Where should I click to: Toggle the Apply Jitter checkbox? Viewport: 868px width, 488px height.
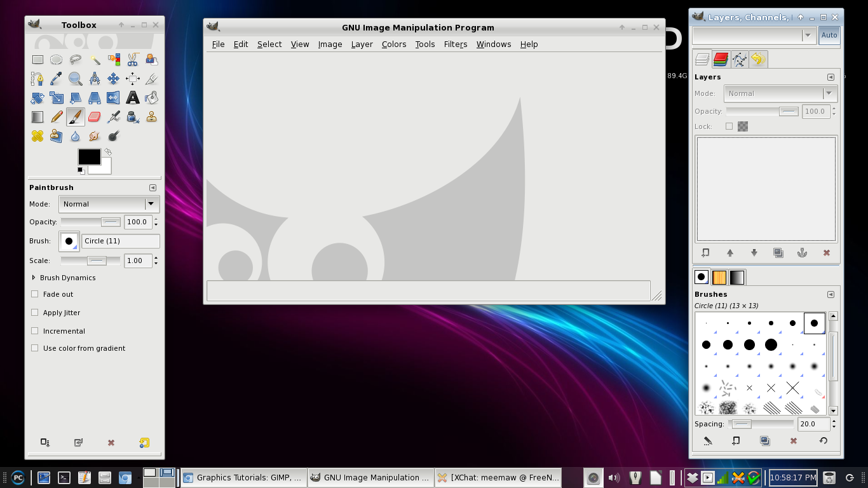click(x=35, y=313)
